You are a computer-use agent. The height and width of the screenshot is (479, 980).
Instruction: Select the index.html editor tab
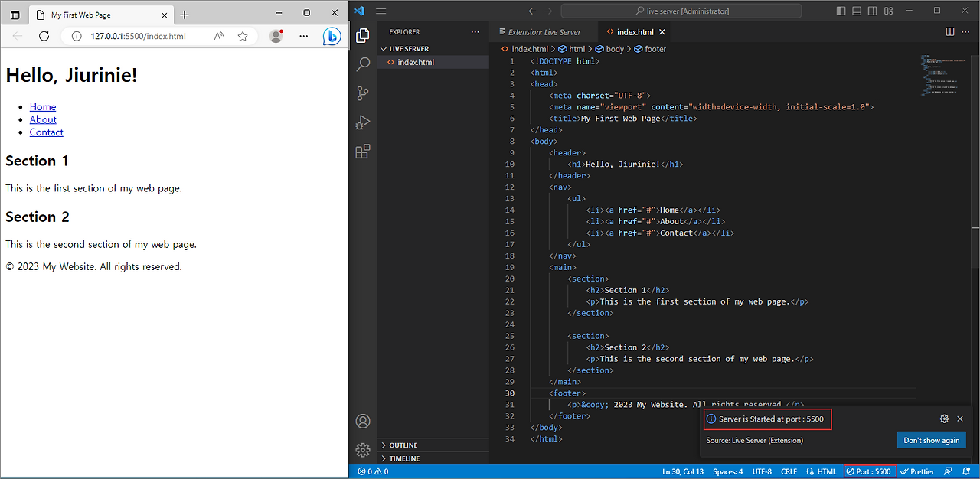click(x=635, y=32)
